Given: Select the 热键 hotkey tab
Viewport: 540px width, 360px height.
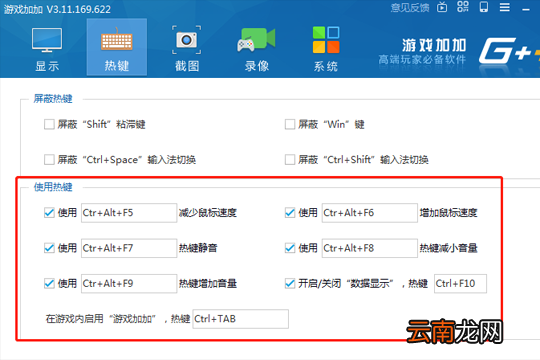Looking at the screenshot, I should click(117, 47).
